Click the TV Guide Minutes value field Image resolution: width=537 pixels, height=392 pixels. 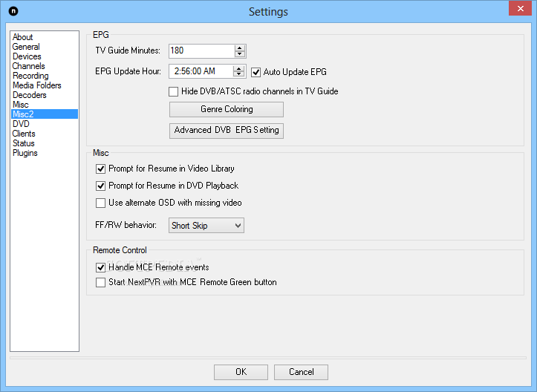coord(202,51)
